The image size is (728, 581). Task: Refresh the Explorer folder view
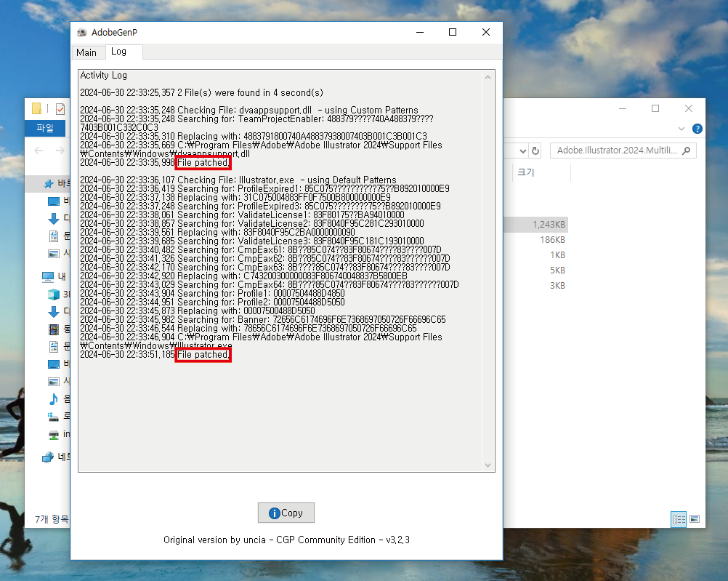click(x=535, y=151)
